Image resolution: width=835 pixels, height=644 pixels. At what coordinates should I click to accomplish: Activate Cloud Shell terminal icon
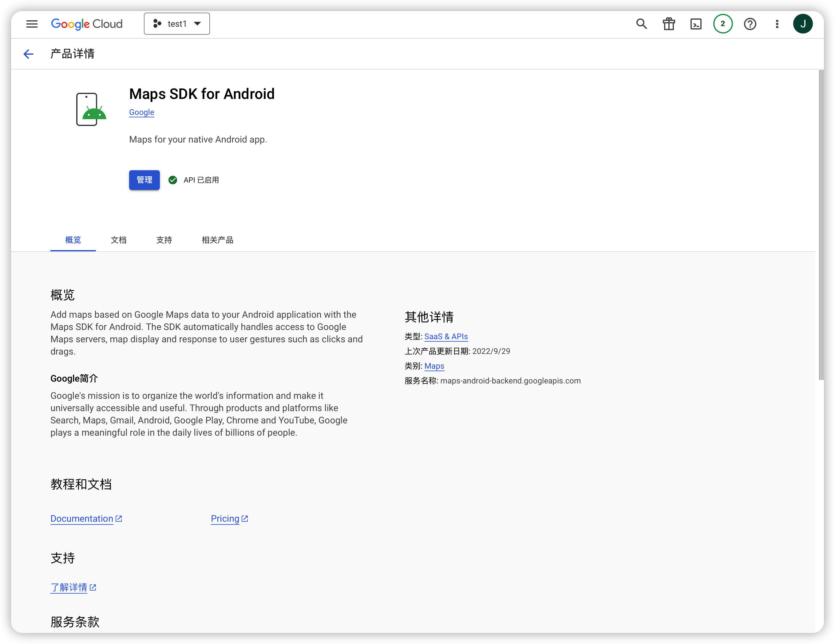pyautogui.click(x=696, y=24)
